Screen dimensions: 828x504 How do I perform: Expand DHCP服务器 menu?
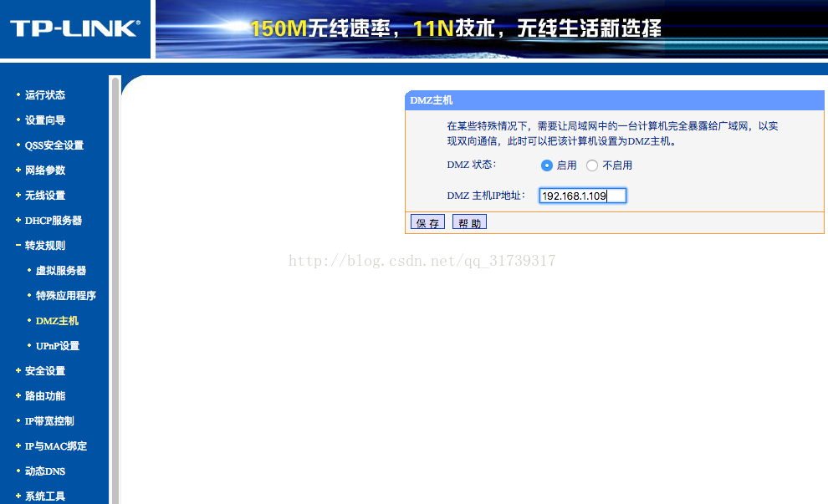point(54,221)
